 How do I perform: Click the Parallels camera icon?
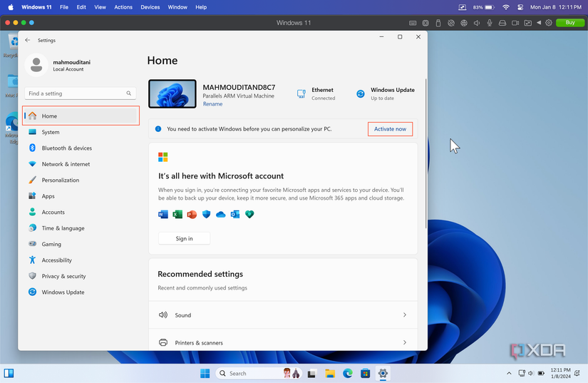click(x=515, y=23)
